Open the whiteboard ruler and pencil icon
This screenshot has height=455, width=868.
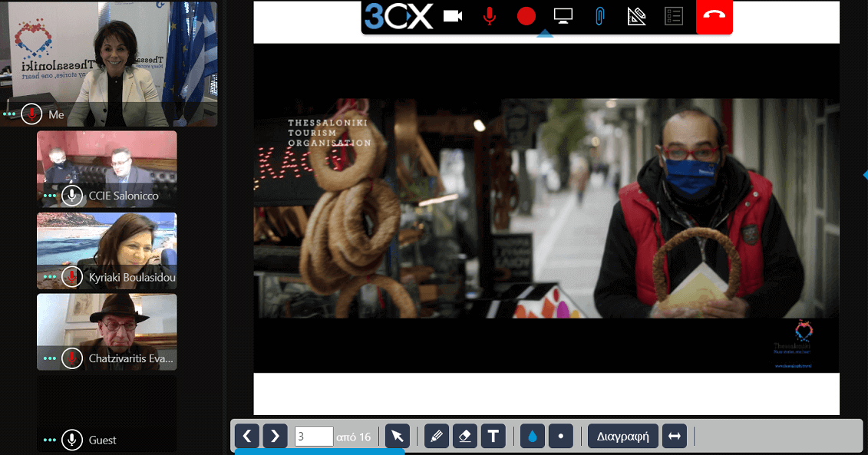click(636, 16)
